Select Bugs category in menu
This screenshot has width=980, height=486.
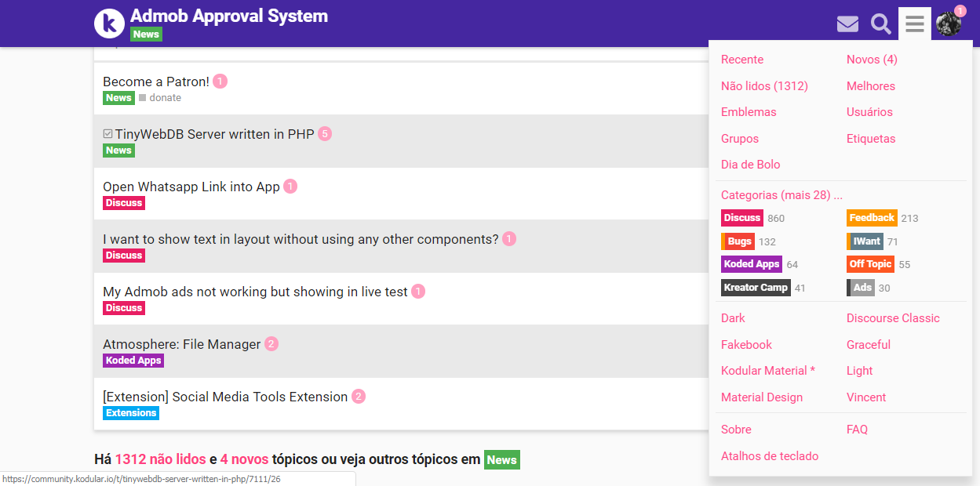tap(738, 241)
